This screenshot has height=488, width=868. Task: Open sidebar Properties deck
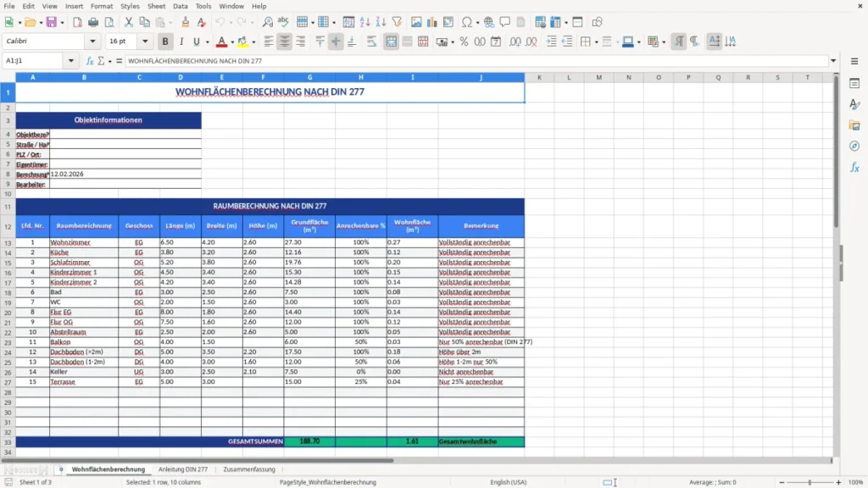854,83
